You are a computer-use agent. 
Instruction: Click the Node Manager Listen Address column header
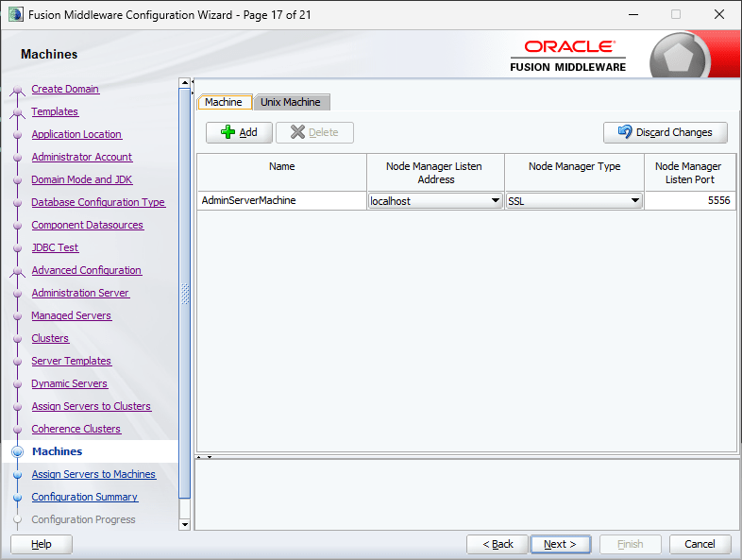coord(435,172)
